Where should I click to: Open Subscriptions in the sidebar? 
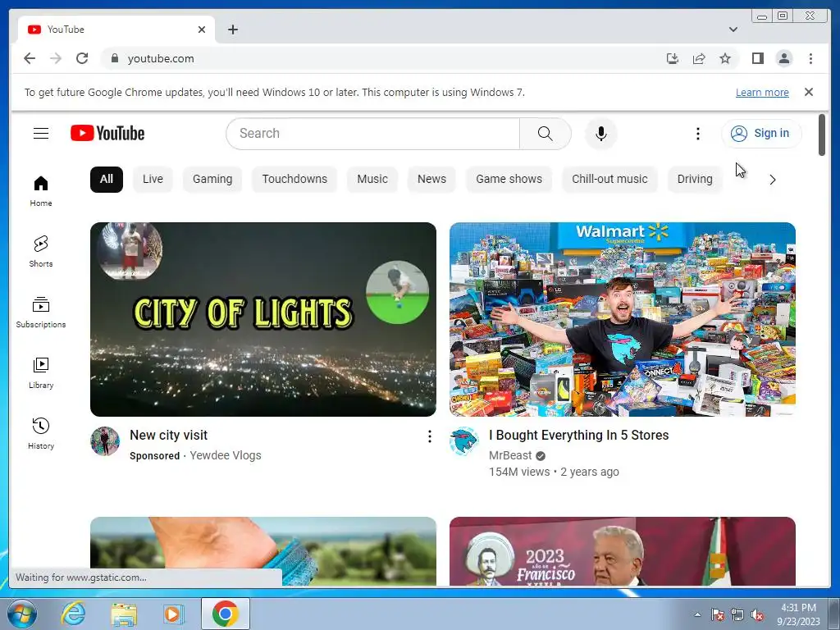pyautogui.click(x=41, y=313)
